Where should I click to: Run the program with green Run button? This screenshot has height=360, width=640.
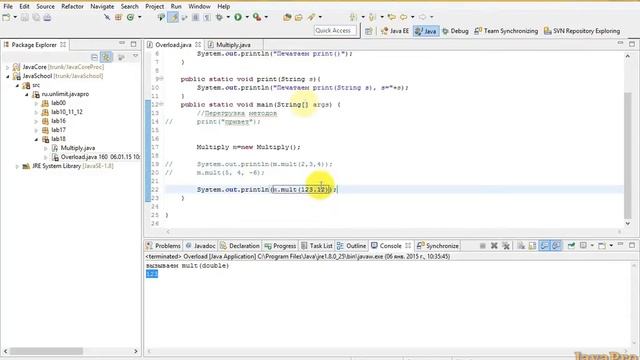point(238,17)
